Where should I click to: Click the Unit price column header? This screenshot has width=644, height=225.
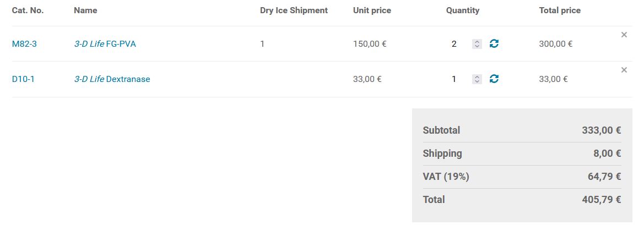tap(372, 10)
